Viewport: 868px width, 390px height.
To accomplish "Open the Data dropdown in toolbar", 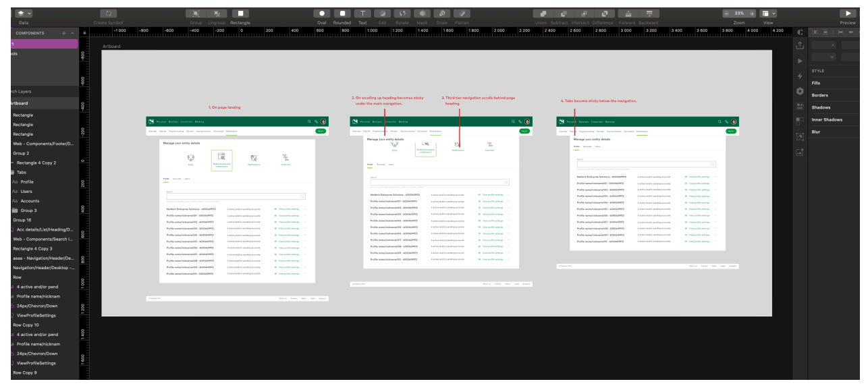I will pos(24,13).
